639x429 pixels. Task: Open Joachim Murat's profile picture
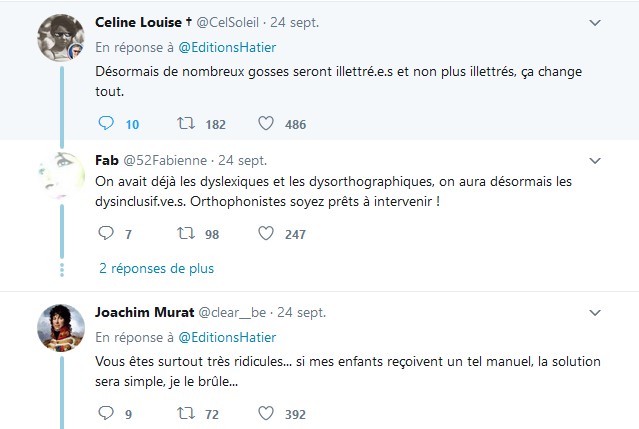(61, 328)
